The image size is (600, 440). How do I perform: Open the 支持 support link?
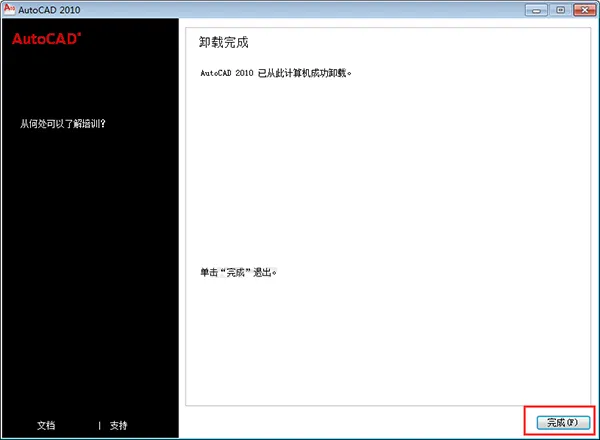(118, 425)
